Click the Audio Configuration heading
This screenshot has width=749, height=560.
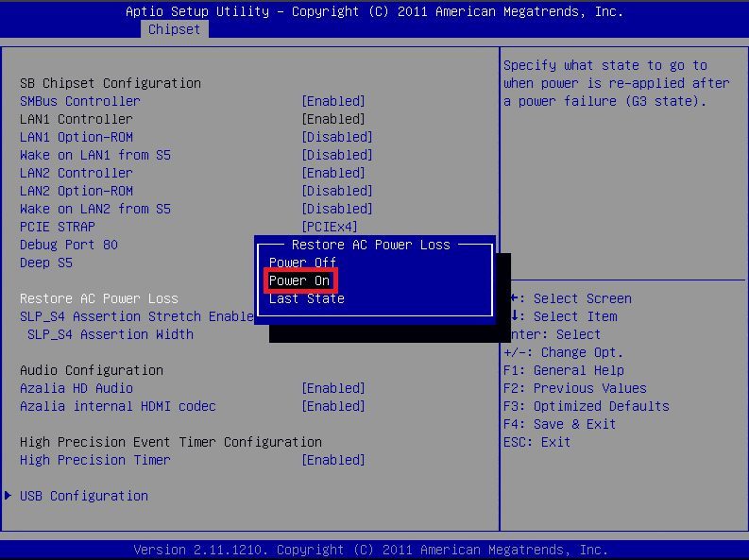(92, 370)
